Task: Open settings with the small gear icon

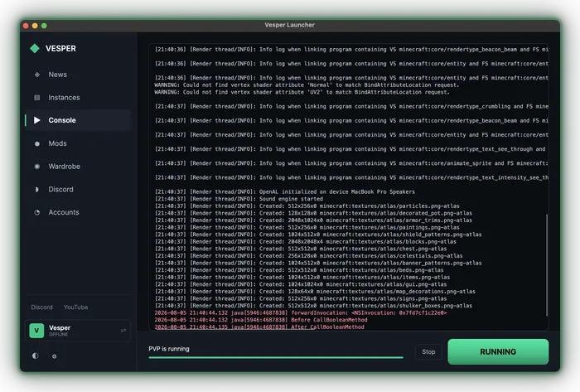Action: coord(55,356)
